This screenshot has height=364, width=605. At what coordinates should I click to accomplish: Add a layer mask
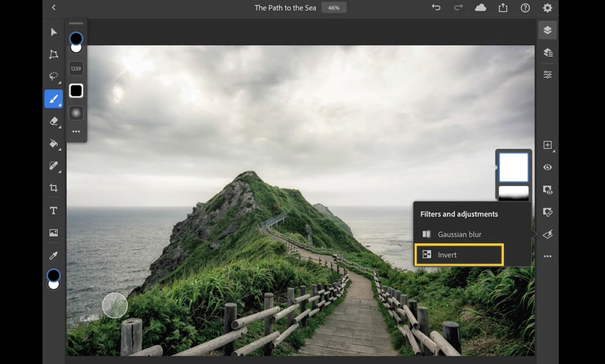point(548,190)
